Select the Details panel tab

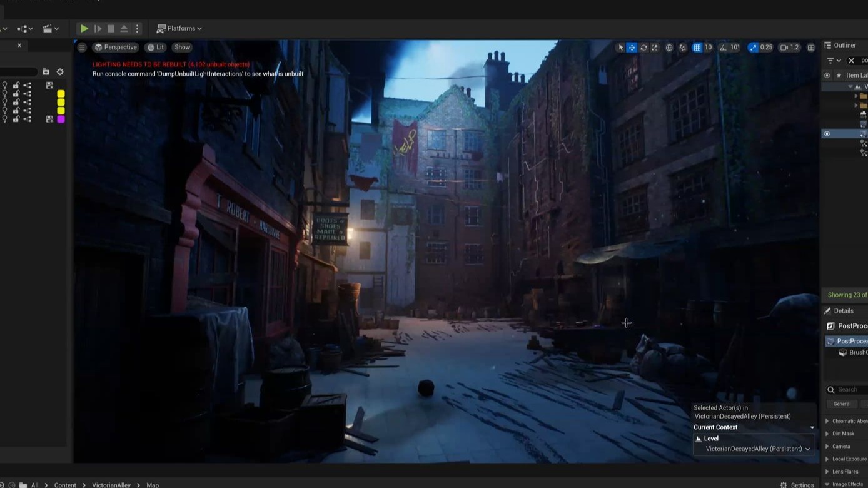(839, 311)
